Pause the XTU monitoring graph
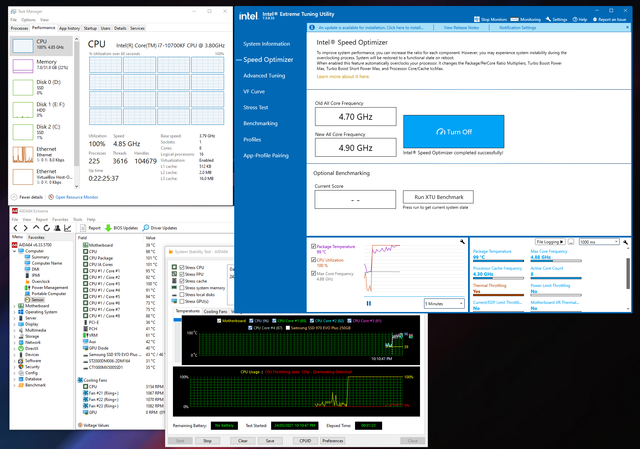This screenshot has height=449, width=640. point(369,303)
